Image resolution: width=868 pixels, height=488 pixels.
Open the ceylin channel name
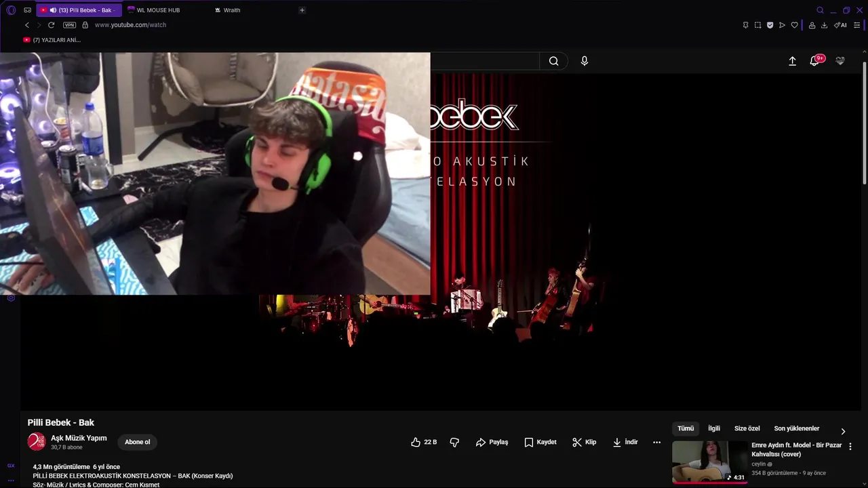(759, 464)
